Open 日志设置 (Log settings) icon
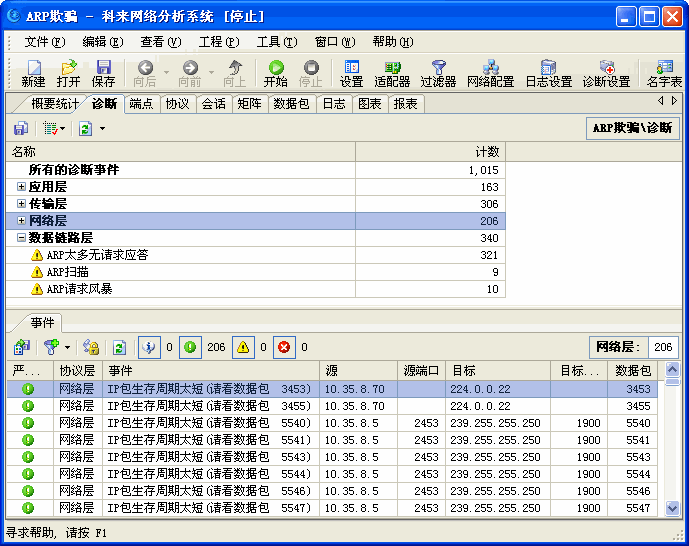Viewport: 689px width, 546px height. 548,68
